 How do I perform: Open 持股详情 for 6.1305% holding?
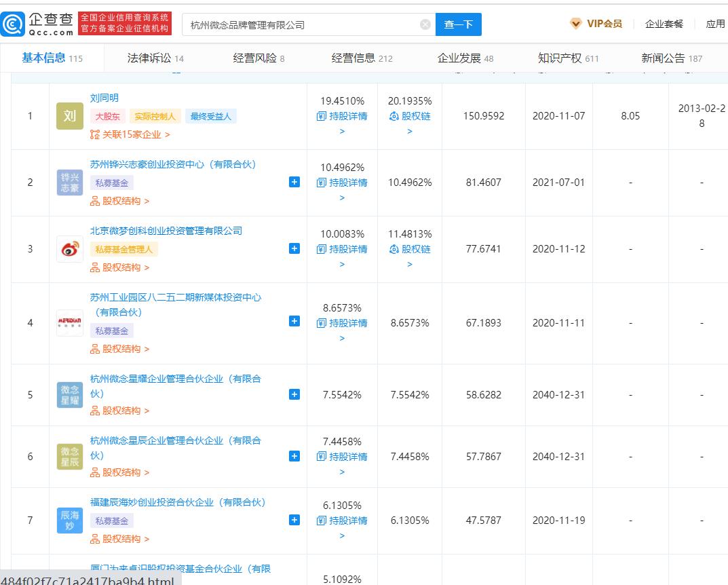pyautogui.click(x=342, y=521)
